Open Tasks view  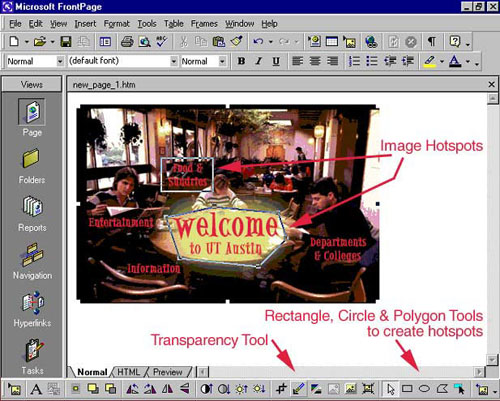(x=32, y=357)
